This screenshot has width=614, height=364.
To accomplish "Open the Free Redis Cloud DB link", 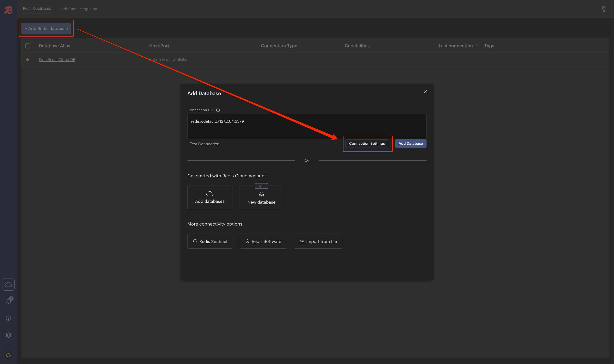I will [x=57, y=60].
